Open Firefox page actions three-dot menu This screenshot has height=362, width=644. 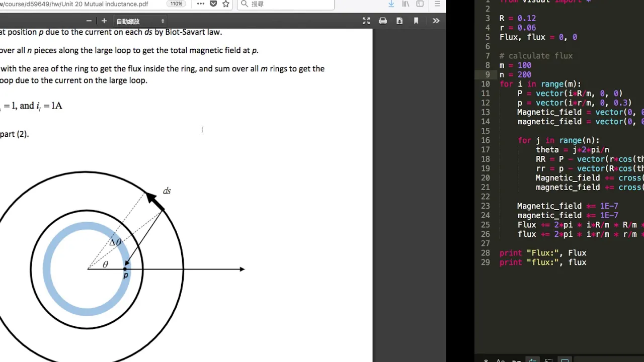(201, 4)
